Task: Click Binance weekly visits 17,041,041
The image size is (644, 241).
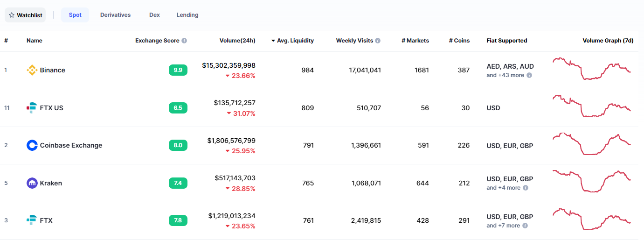Action: tap(365, 70)
